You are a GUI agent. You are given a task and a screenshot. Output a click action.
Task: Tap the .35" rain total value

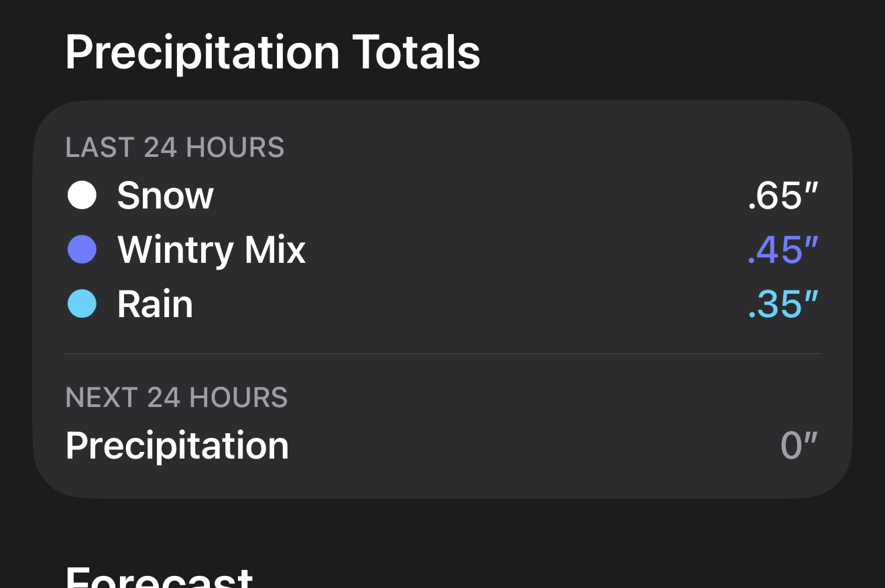783,304
